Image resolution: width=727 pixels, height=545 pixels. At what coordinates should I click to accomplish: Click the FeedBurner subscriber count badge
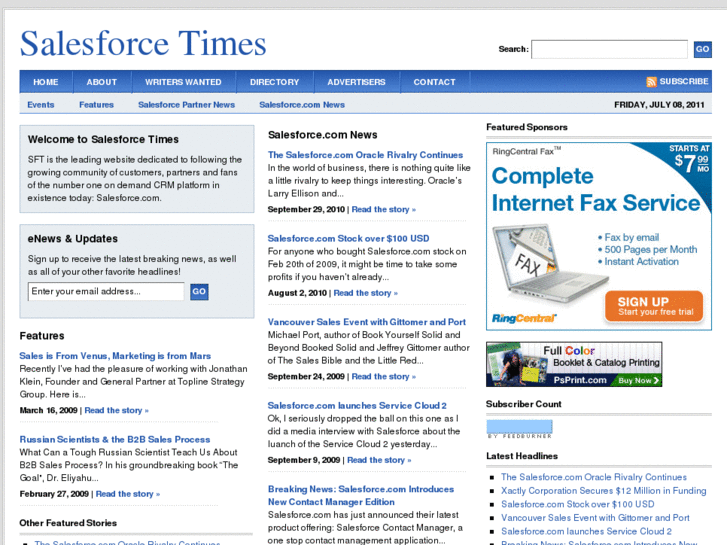519,429
